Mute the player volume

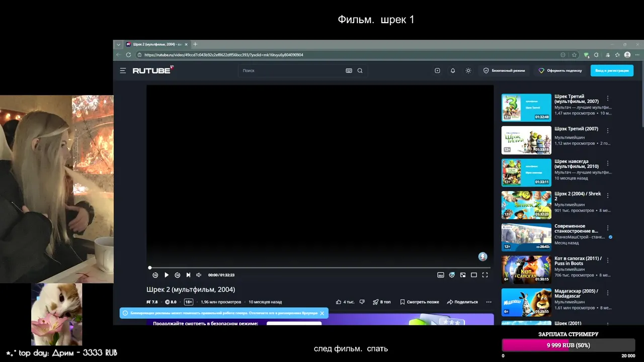[199, 275]
